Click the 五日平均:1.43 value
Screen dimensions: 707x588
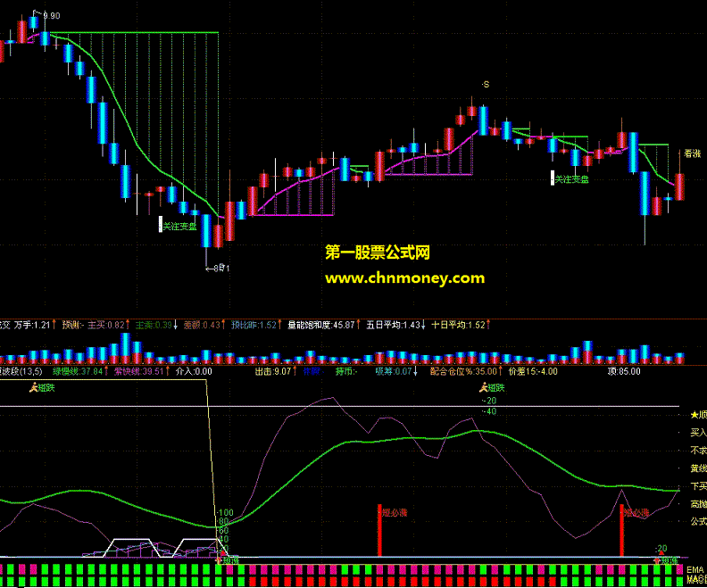[x=393, y=325]
